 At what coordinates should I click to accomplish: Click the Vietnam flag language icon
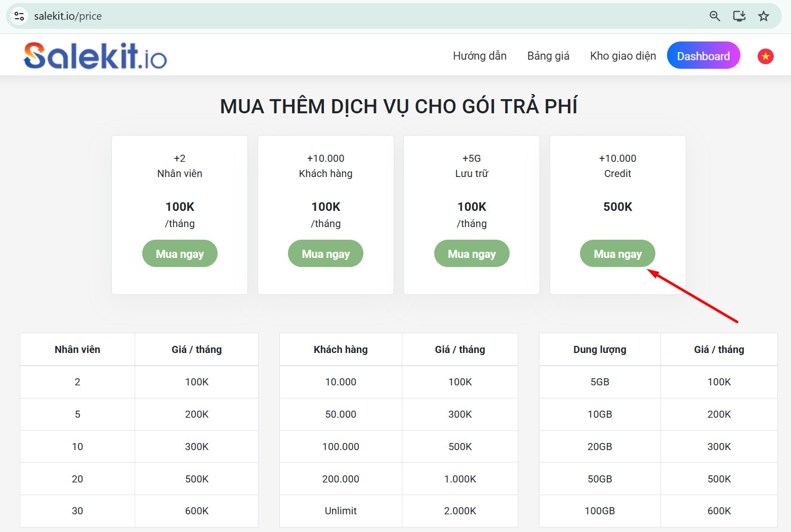pyautogui.click(x=765, y=56)
